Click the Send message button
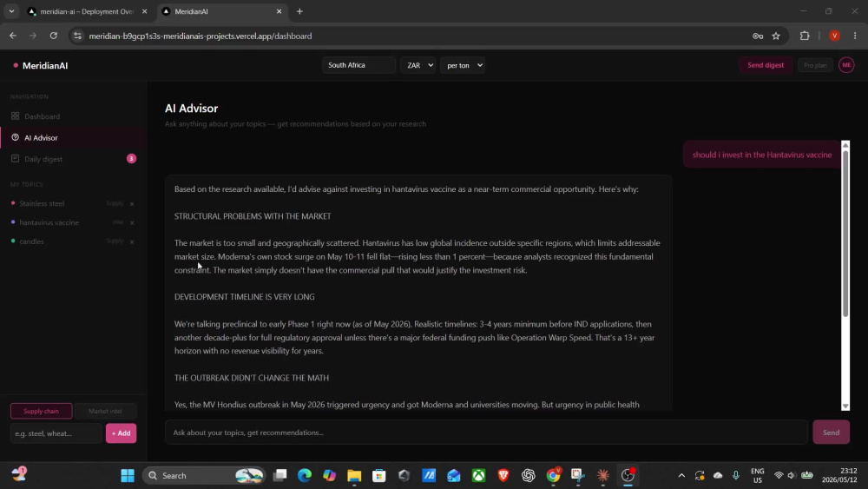Image resolution: width=868 pixels, height=489 pixels. click(831, 432)
